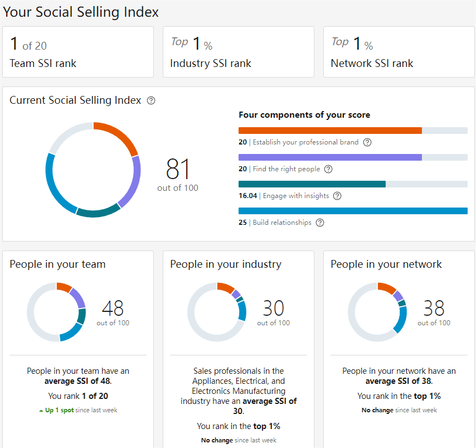The width and height of the screenshot is (476, 448).
Task: Click the purple Find the right people bar
Action: click(x=330, y=157)
